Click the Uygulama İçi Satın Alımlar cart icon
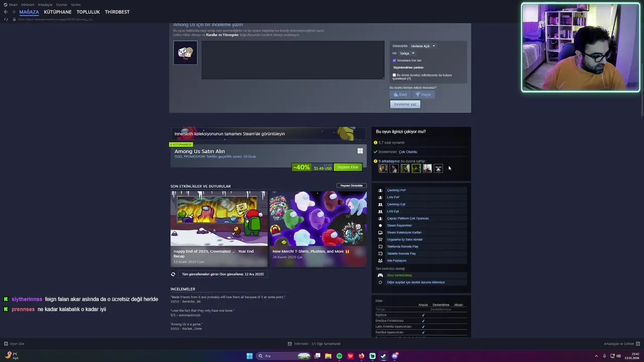644x362 pixels. point(380,240)
